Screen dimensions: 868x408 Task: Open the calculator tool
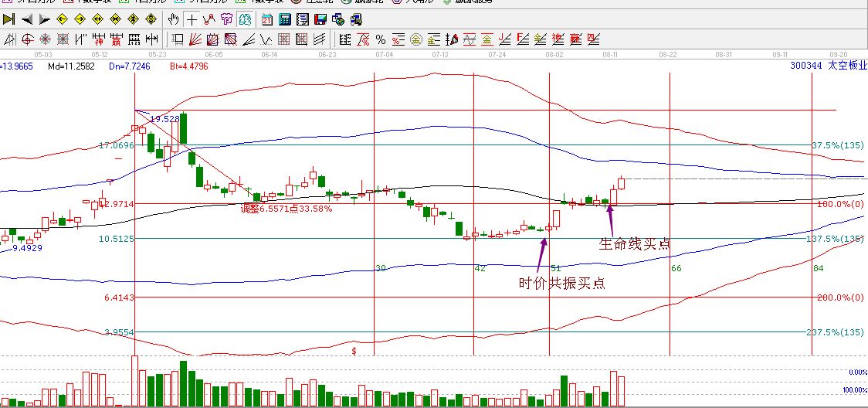[x=284, y=19]
